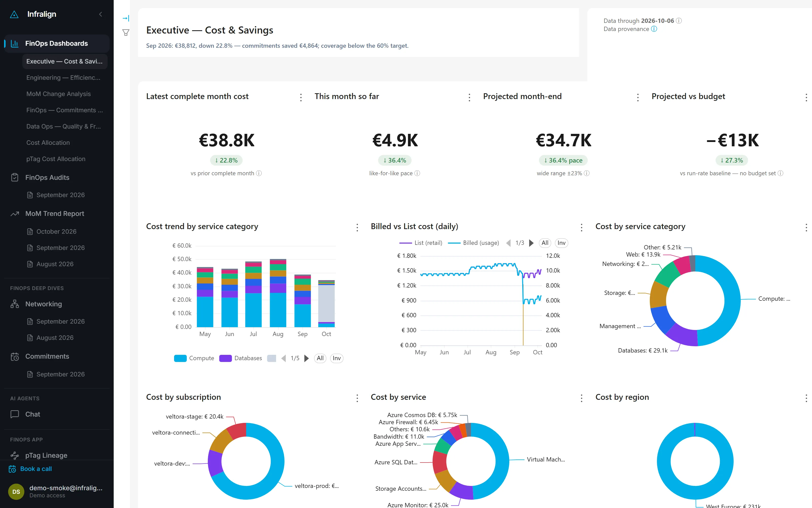This screenshot has height=508, width=812.
Task: Click the info icon beside like-for-like pace
Action: coord(417,173)
